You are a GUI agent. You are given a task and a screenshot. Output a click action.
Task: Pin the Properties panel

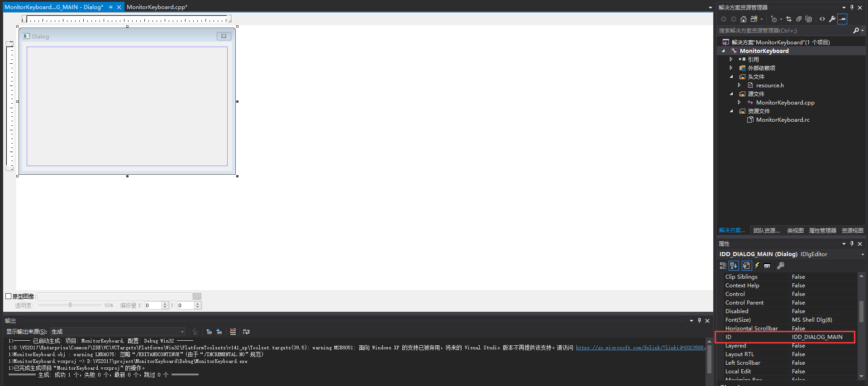852,243
